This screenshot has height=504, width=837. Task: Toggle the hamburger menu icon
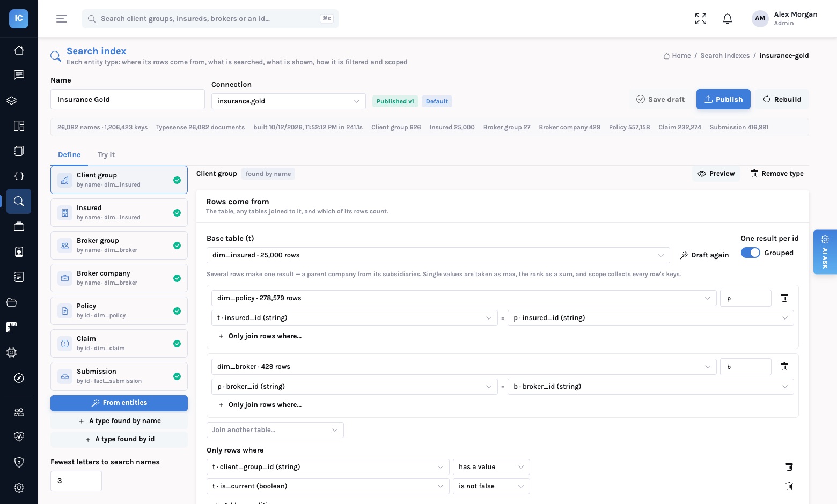pos(62,19)
